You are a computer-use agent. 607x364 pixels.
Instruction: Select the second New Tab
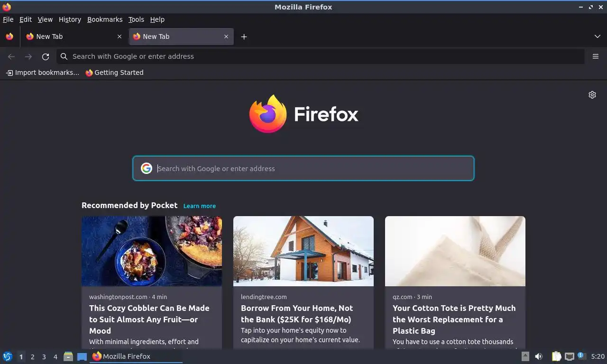tap(181, 36)
